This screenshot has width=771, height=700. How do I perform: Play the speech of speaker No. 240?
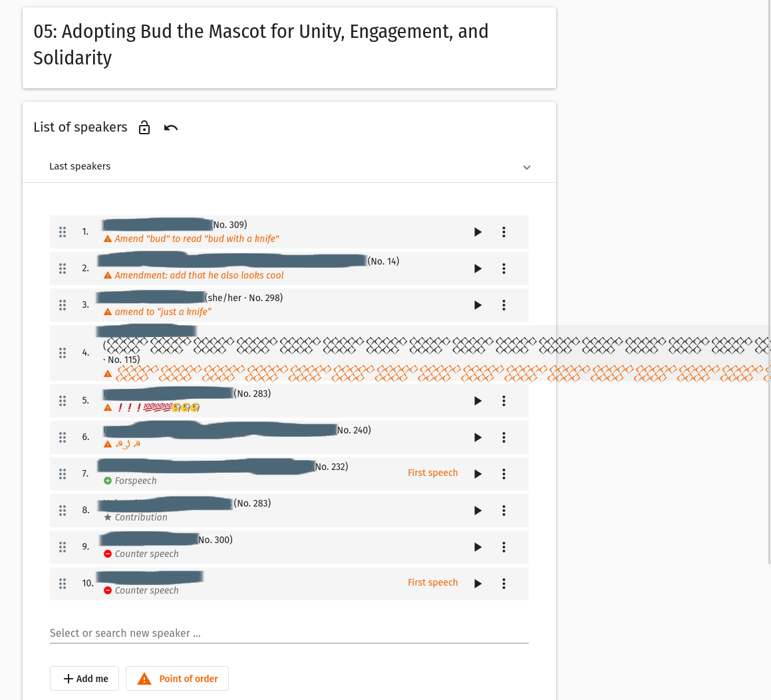478,437
